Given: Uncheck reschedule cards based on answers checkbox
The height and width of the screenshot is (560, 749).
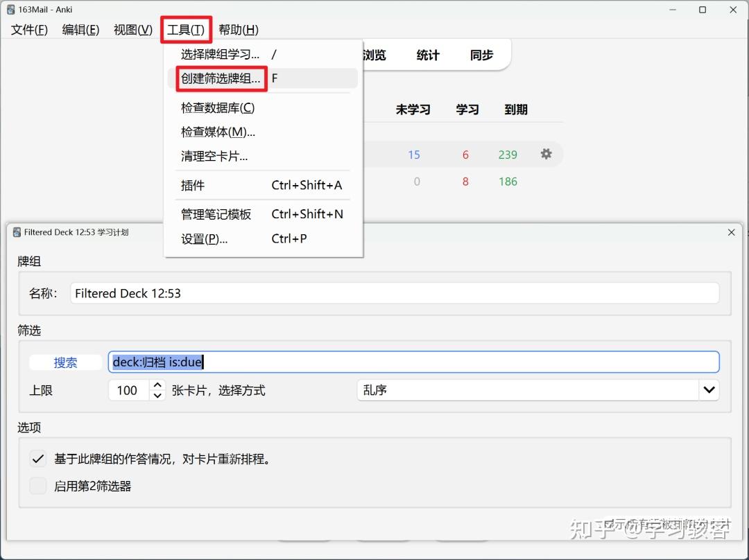Looking at the screenshot, I should pyautogui.click(x=38, y=459).
